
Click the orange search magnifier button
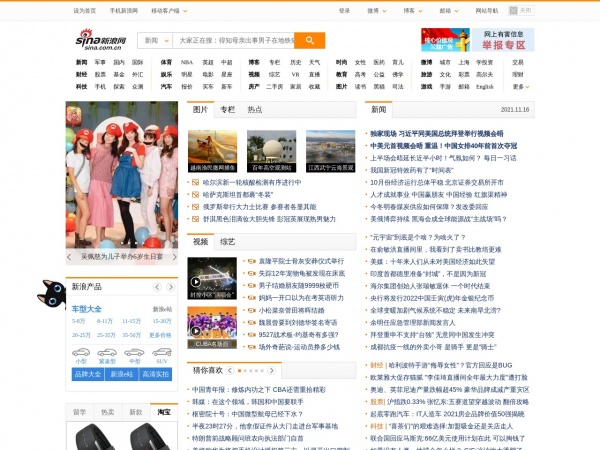pos(310,40)
